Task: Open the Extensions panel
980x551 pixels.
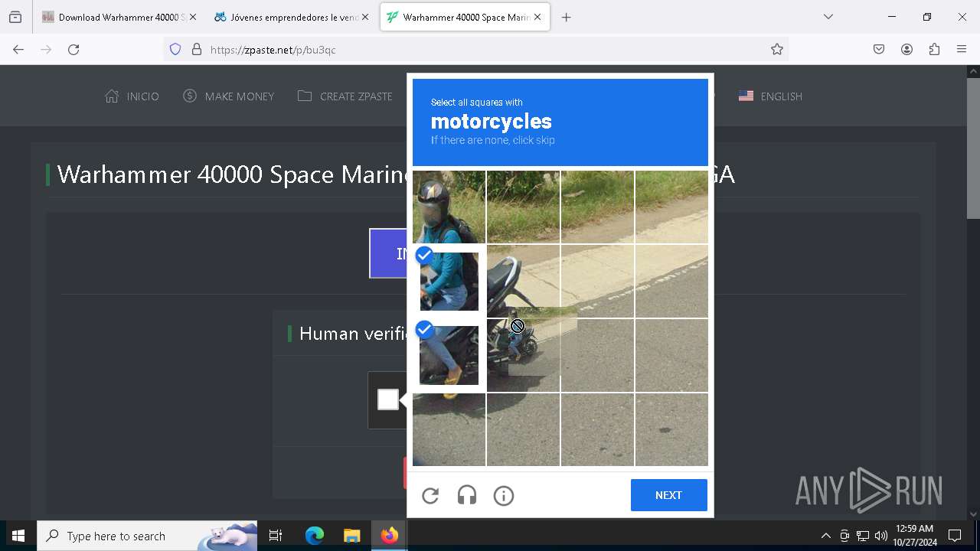Action: (x=934, y=49)
